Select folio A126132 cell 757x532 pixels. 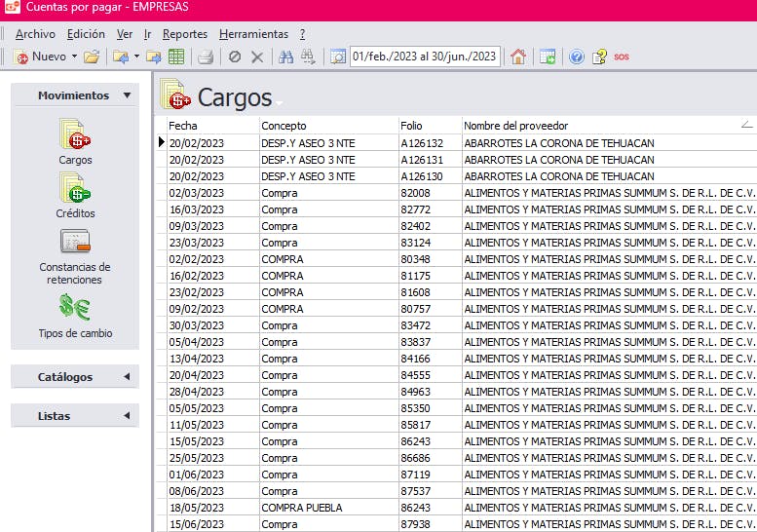click(431, 143)
